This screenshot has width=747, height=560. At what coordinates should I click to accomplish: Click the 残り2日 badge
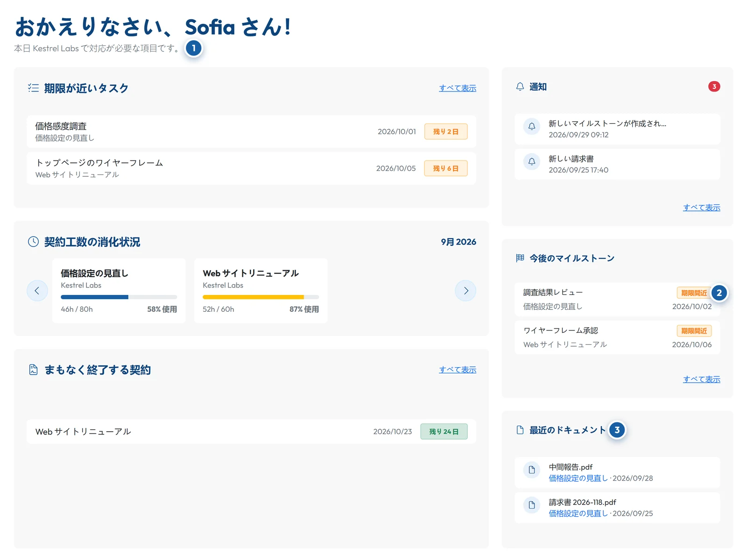tap(446, 132)
